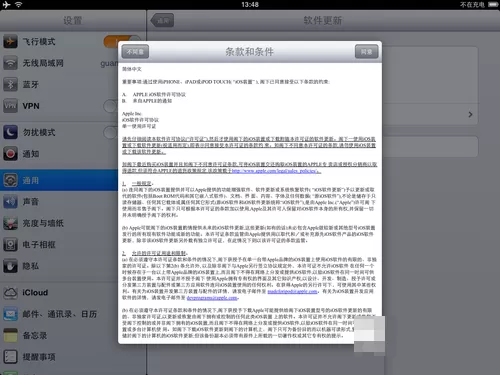The width and height of the screenshot is (500, 375).
Task: Open 声音 sounds speaker icon
Action: [x=10, y=202]
